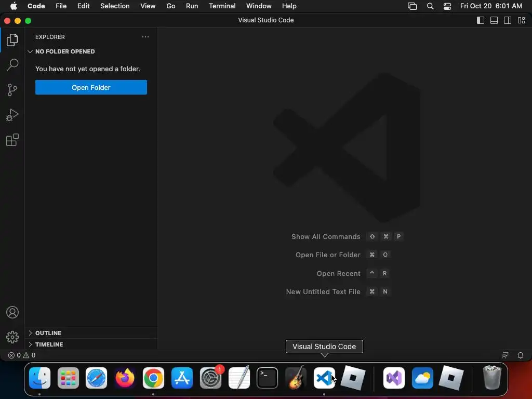Toggle the secondary side bar visibility
532x399 pixels.
508,20
